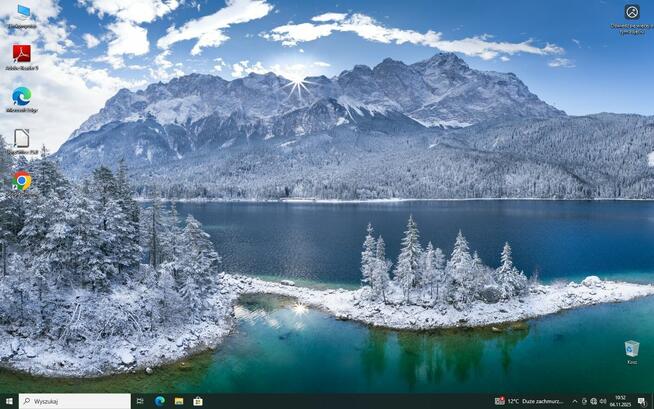Select the Microsoft Edge desktop shortcut
This screenshot has height=409, width=654.
(21, 97)
